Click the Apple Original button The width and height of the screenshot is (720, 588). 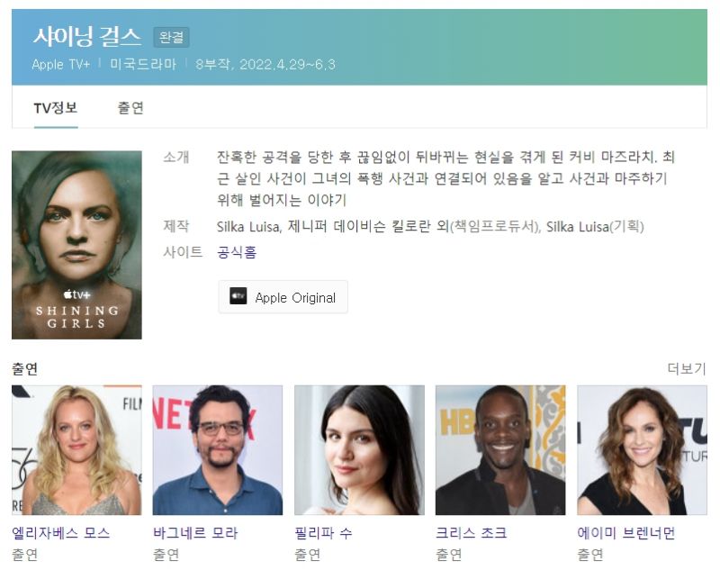(x=283, y=297)
